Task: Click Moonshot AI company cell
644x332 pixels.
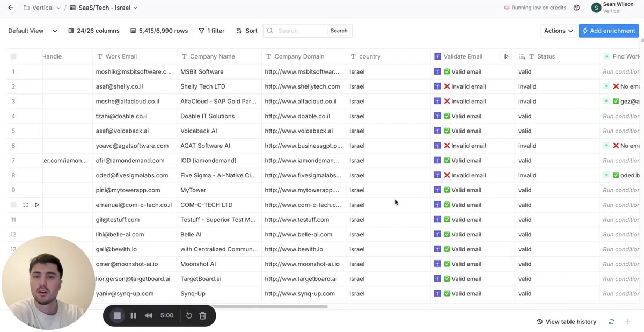Action: point(219,264)
